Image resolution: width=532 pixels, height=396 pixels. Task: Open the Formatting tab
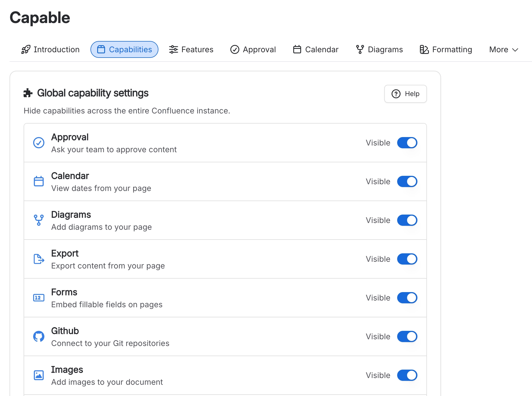[446, 49]
